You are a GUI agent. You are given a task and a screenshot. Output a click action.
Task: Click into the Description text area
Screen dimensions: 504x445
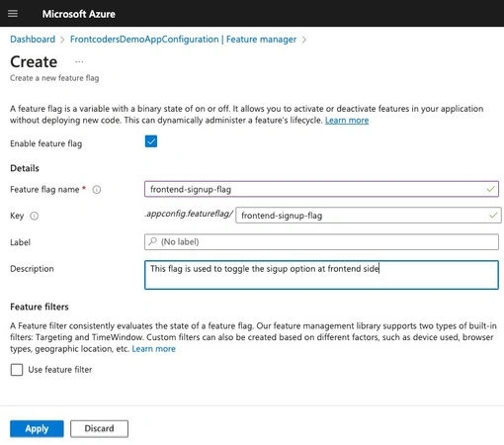[x=321, y=275]
